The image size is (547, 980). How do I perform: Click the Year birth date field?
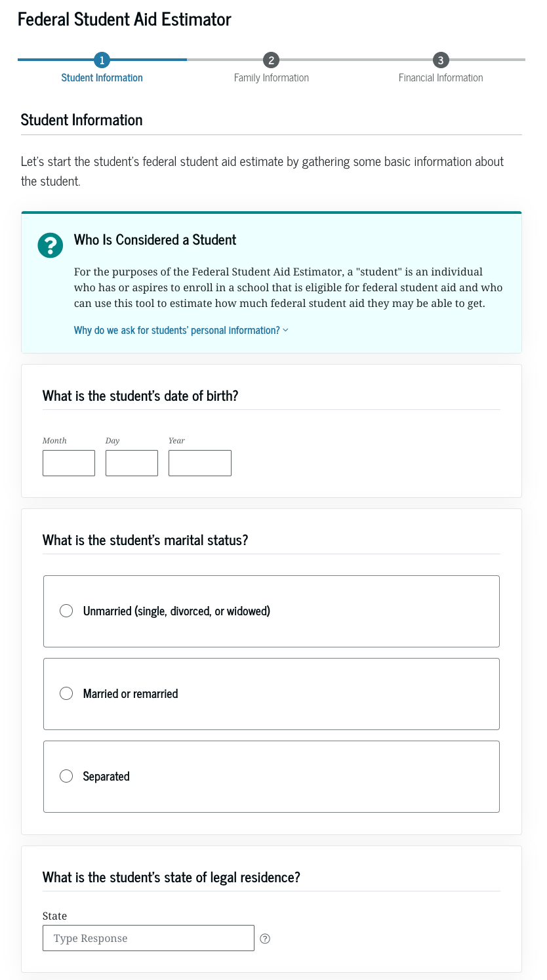coord(200,463)
